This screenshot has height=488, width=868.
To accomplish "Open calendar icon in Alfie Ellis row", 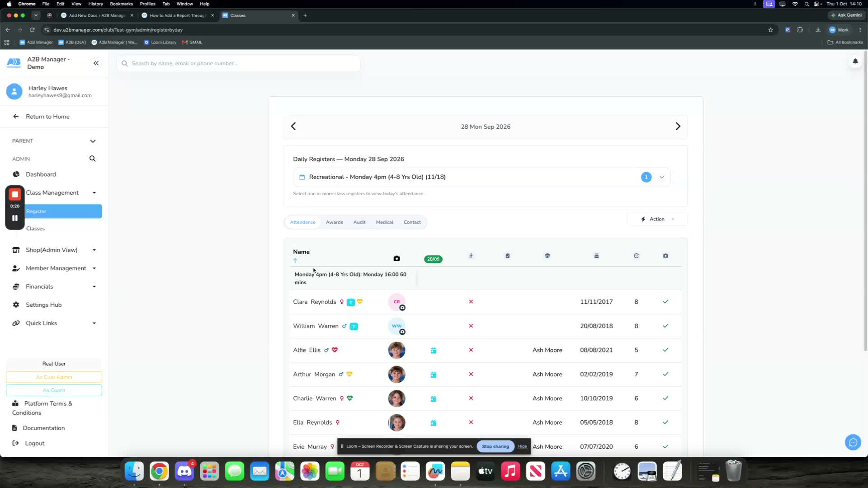I will 433,350.
